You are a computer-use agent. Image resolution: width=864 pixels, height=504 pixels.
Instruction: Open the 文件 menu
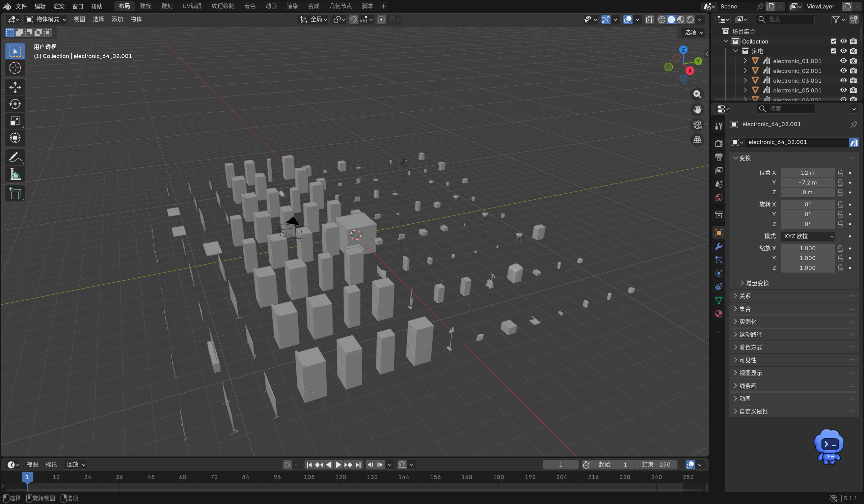[x=21, y=6]
